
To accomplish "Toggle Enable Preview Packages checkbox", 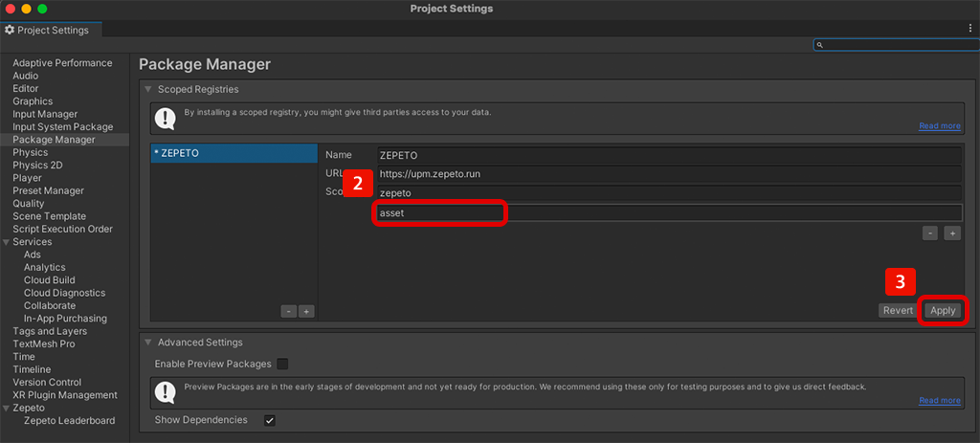I will [x=282, y=364].
